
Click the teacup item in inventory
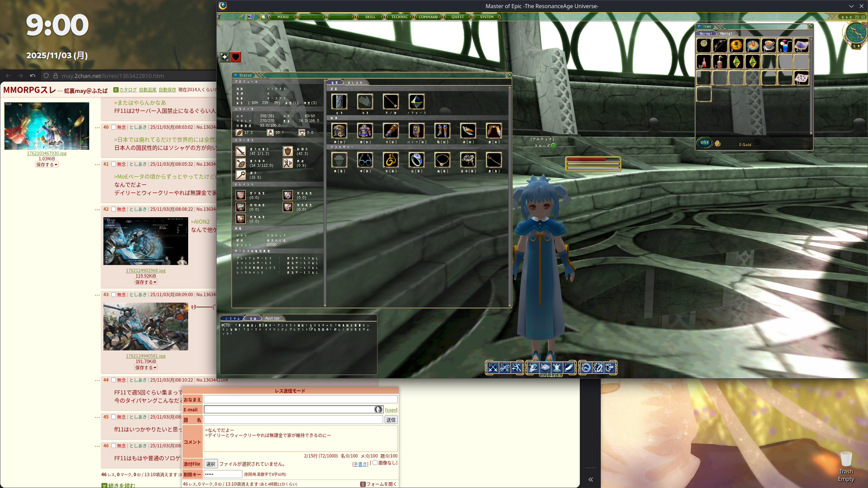tap(769, 45)
